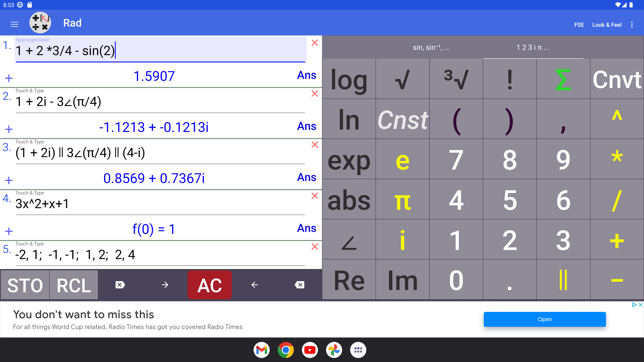Expand the plus beside f(0) = 1
The image size is (644, 362).
coord(9,231)
